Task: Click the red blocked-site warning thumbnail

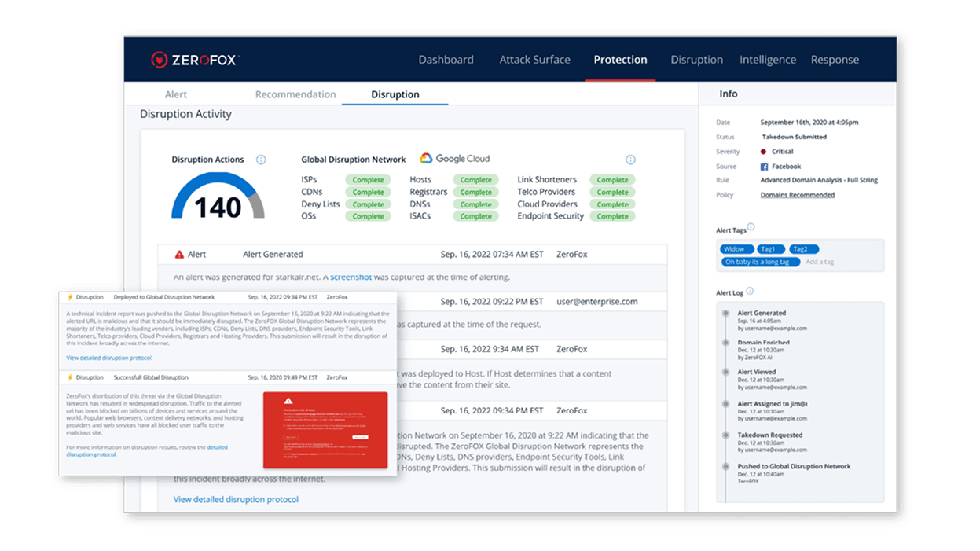Action: [325, 429]
